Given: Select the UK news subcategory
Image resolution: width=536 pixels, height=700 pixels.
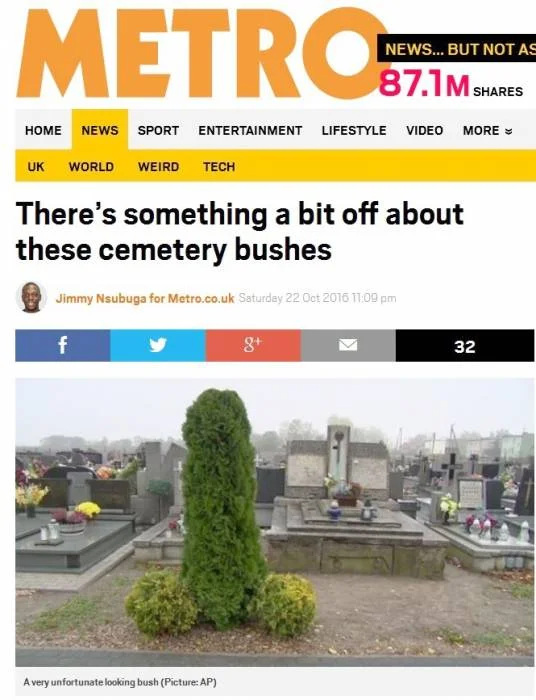Looking at the screenshot, I should 36,167.
